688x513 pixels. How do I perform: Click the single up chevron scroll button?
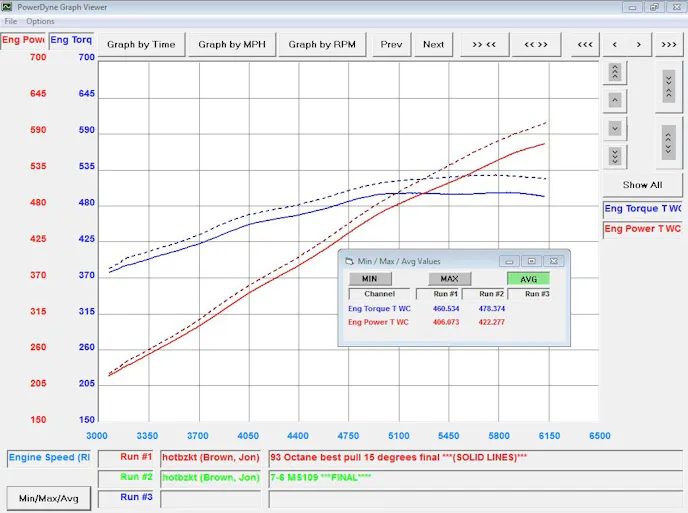click(x=615, y=101)
